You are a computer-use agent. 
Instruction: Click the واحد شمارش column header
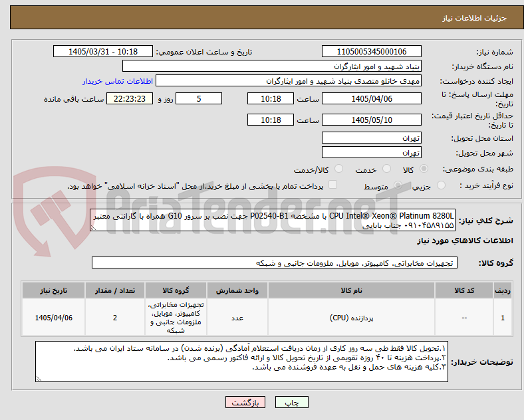tap(237, 290)
